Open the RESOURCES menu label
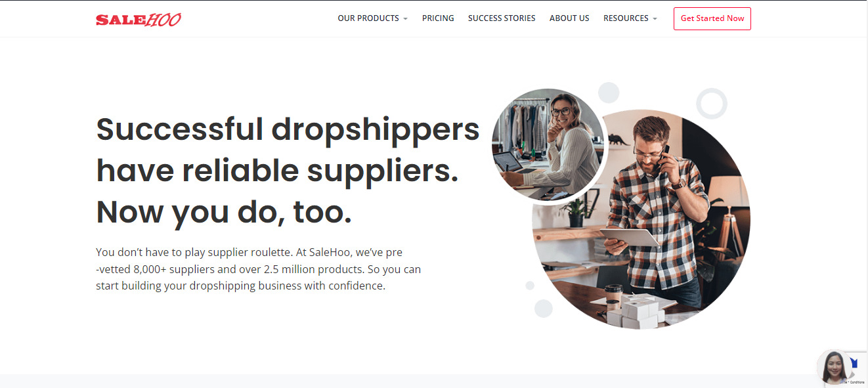 pyautogui.click(x=626, y=18)
